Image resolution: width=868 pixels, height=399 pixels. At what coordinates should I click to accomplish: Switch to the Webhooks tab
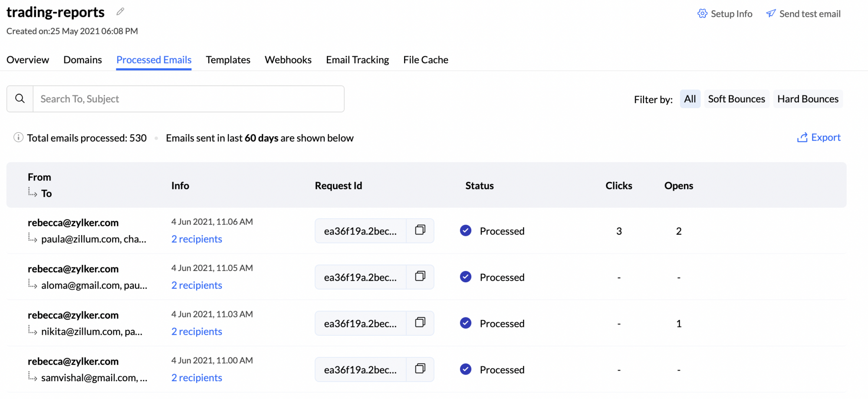288,60
